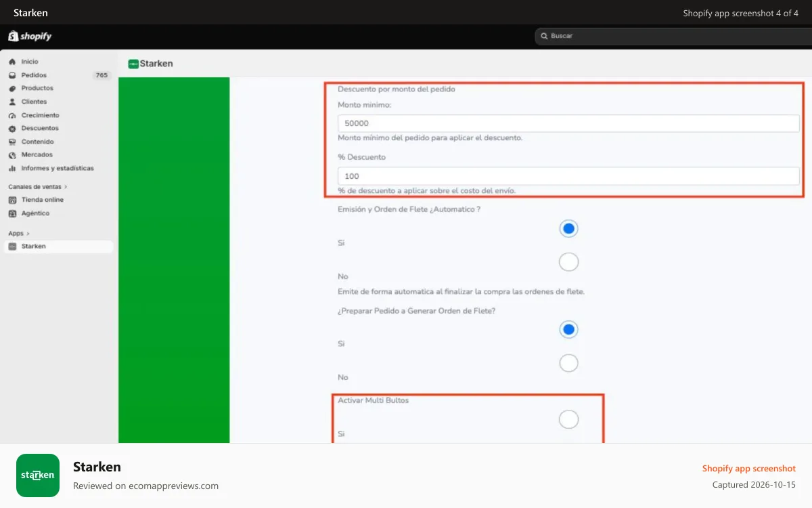Click 'Descuento por monto del pedido' heading
The width and height of the screenshot is (812, 508).
[397, 89]
